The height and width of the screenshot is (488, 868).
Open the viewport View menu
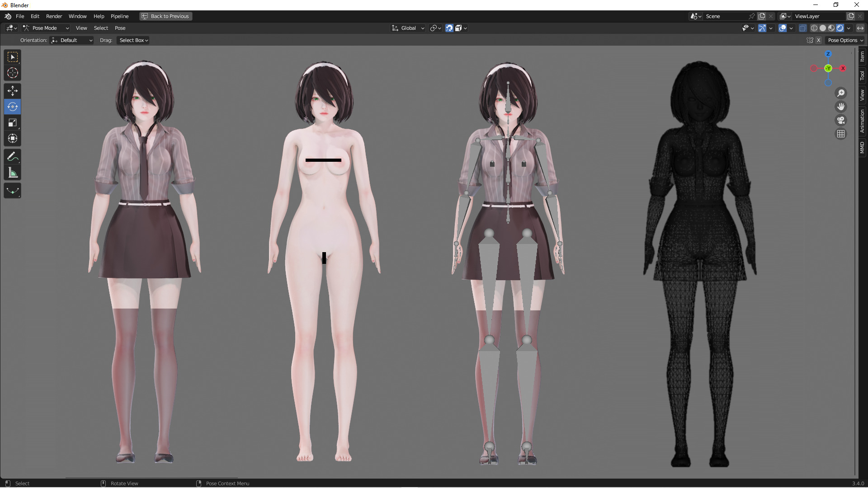(x=81, y=28)
